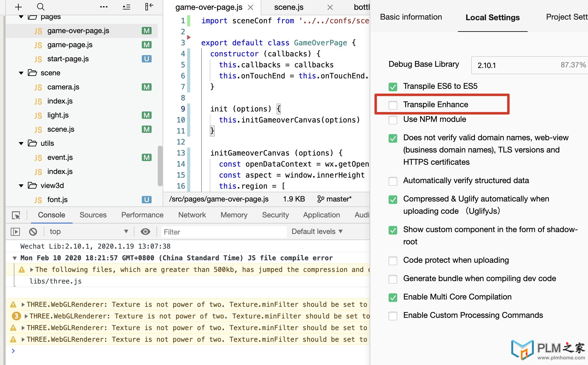Toggle Compressed & Uglify automatically checkbox
588x365 pixels.
pyautogui.click(x=393, y=199)
